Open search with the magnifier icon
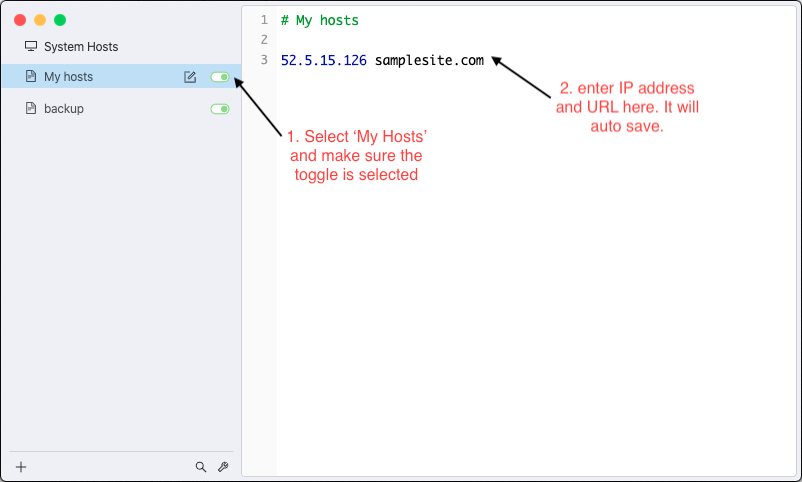The width and height of the screenshot is (802, 482). tap(201, 466)
